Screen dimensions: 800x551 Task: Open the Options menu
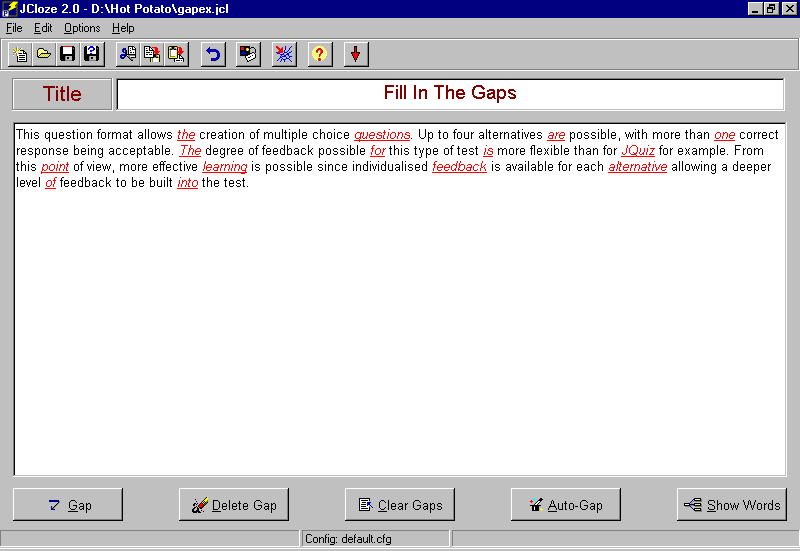point(82,28)
